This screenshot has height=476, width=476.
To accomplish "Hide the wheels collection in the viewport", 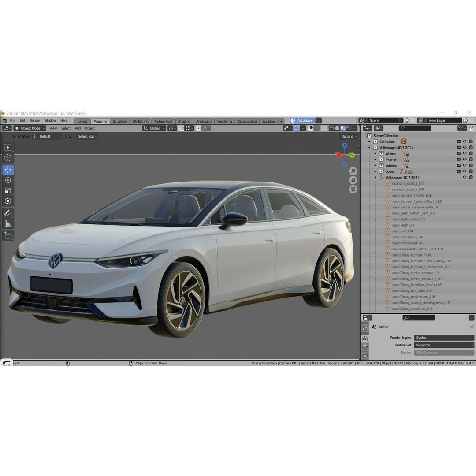I will pyautogui.click(x=465, y=153).
